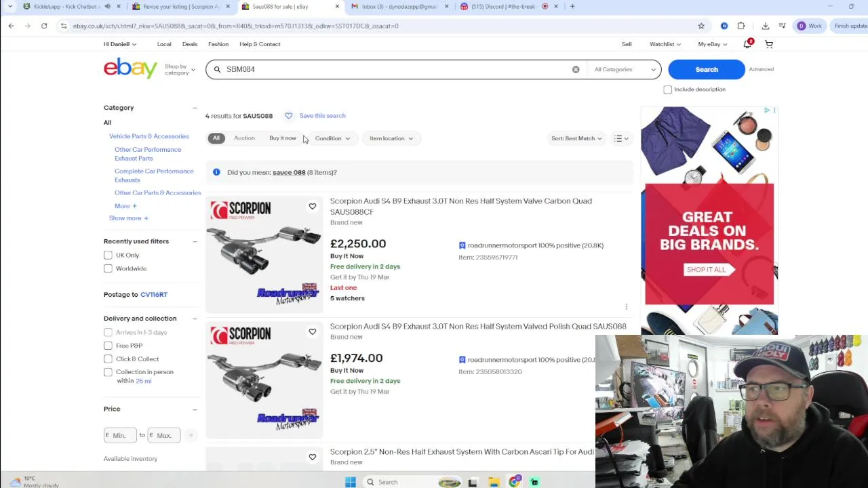Clear the search box with the X icon
Screen dimensions: 868x488
click(x=576, y=69)
